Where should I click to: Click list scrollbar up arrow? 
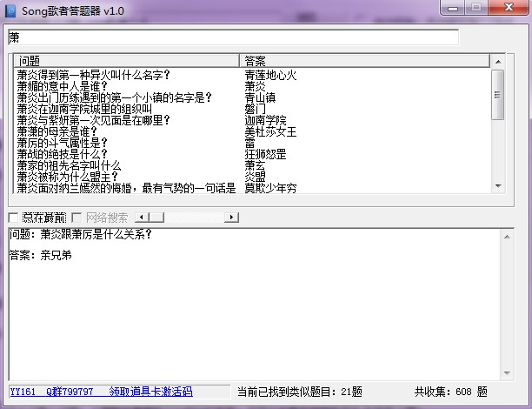click(x=498, y=61)
